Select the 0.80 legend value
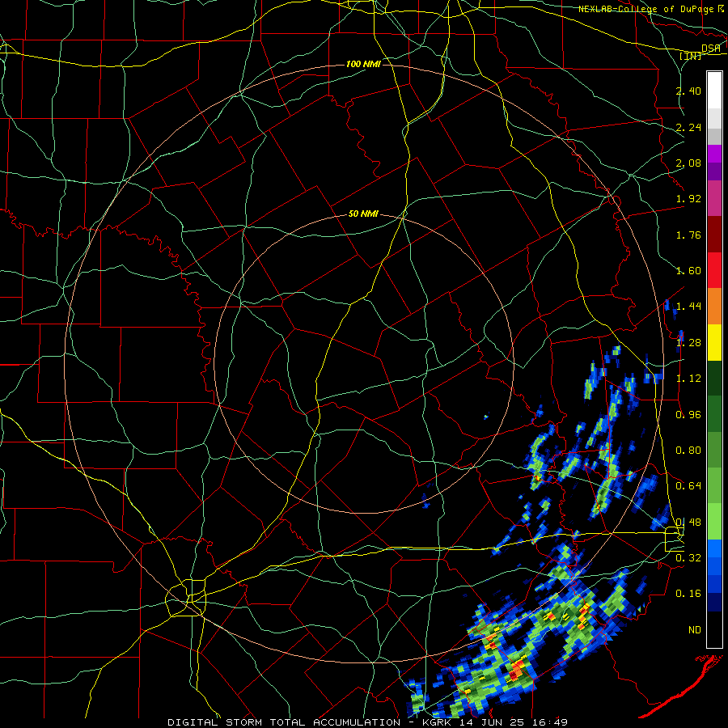Viewport: 728px width, 728px height. coord(688,451)
